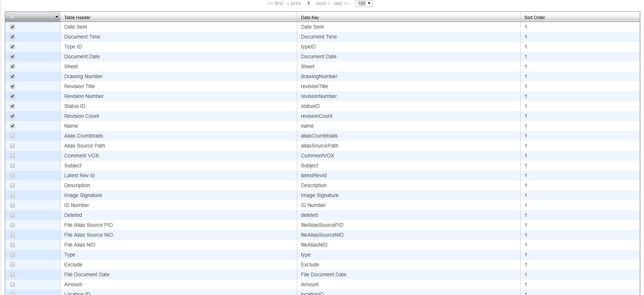Check the Deleted row checkbox
Viewport: 644px width, 295px height.
(x=12, y=215)
